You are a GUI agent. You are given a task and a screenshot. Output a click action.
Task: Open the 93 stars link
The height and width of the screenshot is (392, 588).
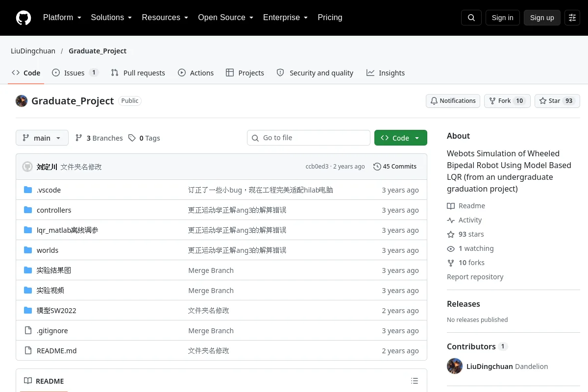[471, 234]
